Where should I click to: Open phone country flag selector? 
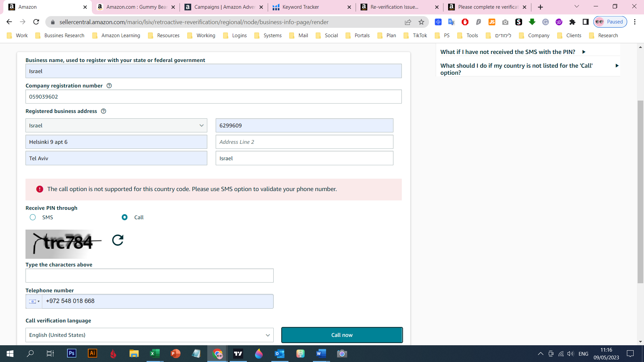pos(34,301)
